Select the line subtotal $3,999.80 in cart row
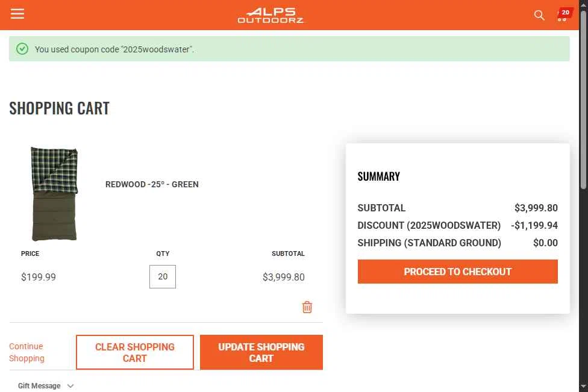588x392 pixels. [x=284, y=277]
